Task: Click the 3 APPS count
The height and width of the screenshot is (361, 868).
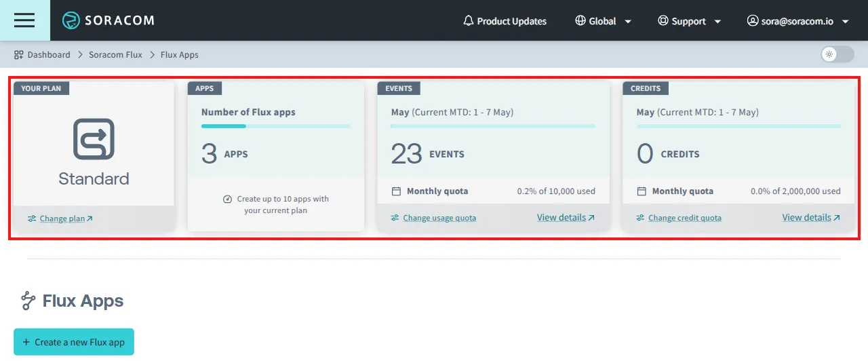Action: pos(224,154)
